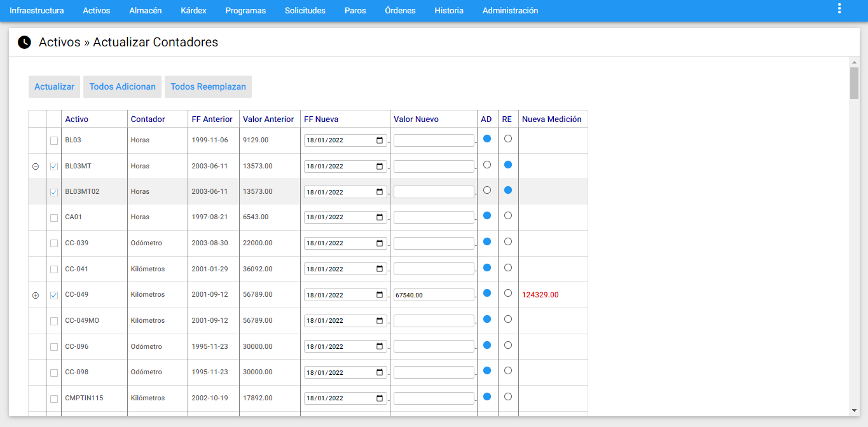Expand the CC-049 row with plus icon
This screenshot has height=427, width=868.
(x=36, y=295)
